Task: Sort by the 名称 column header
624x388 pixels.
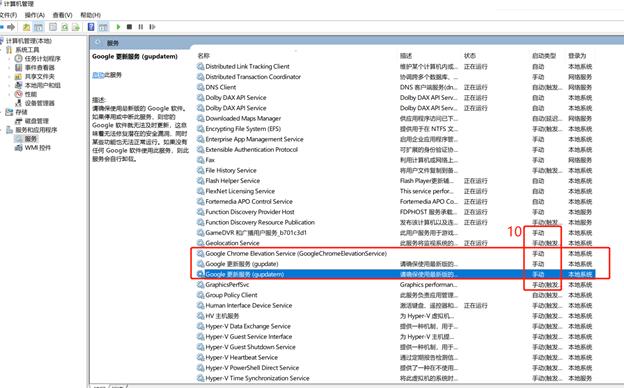Action: click(204, 56)
